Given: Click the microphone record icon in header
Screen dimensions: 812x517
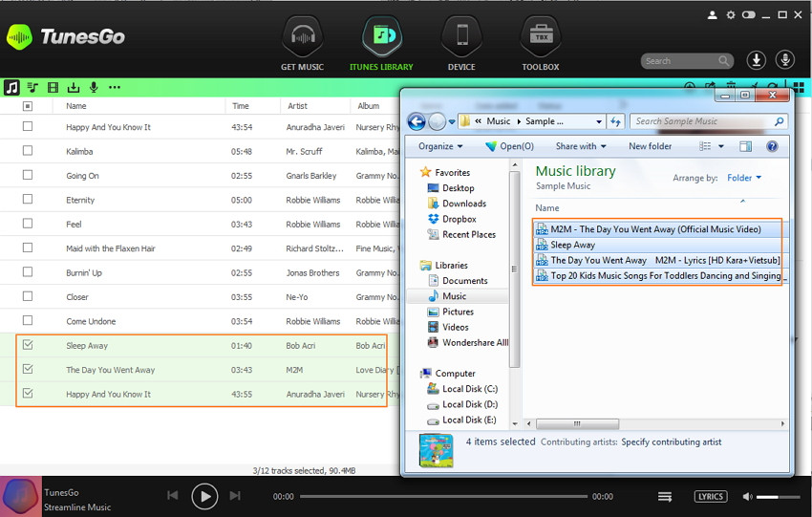Looking at the screenshot, I should click(785, 60).
